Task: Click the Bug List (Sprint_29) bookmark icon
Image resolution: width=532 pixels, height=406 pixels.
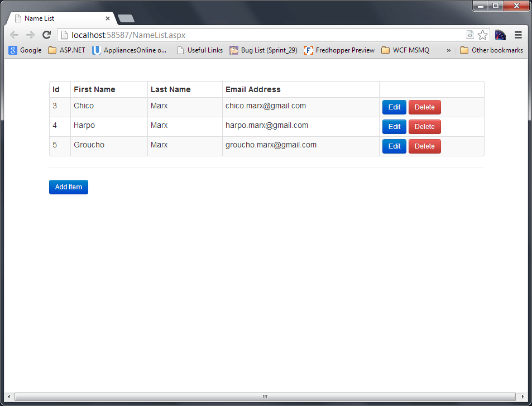Action: [234, 50]
